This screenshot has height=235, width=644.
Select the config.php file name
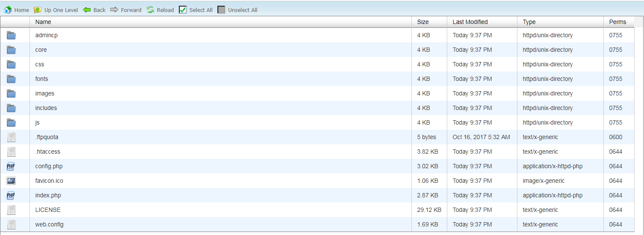[49, 166]
